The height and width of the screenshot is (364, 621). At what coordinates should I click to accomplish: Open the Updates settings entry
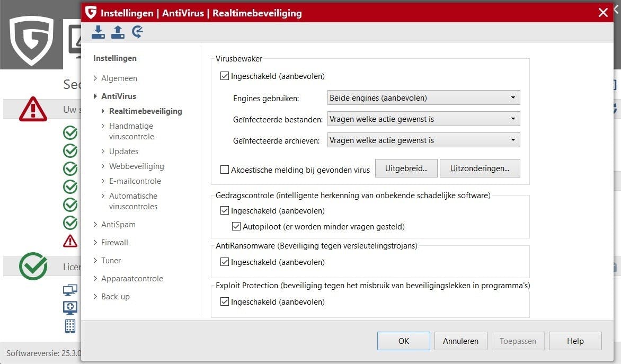point(123,152)
